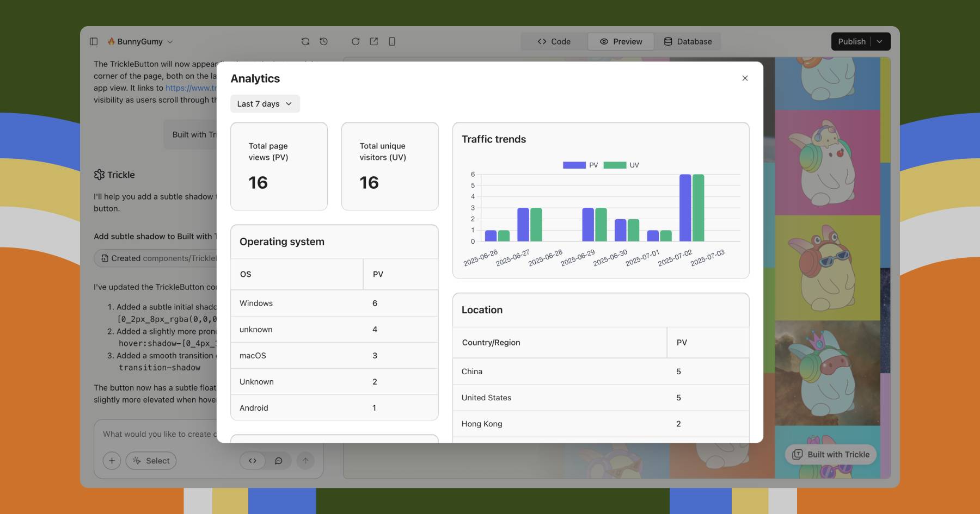
Task: Switch to the Database tab
Action: 688,41
